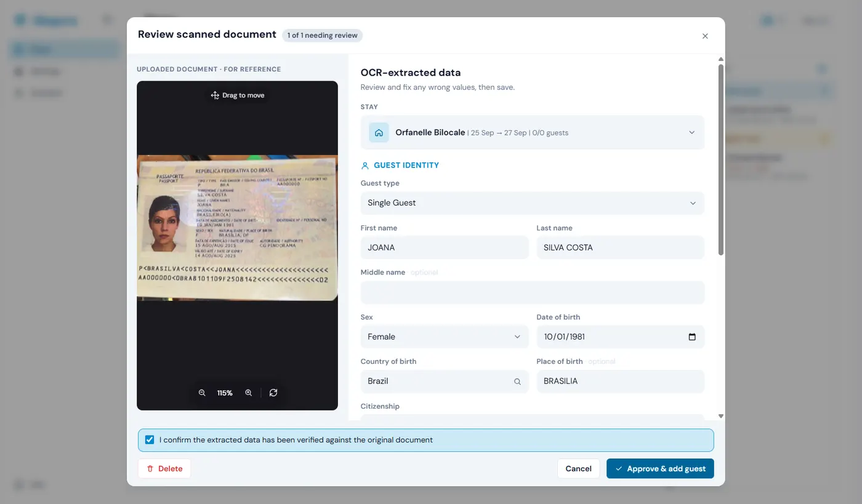Image resolution: width=862 pixels, height=504 pixels.
Task: Click the Country of birth field
Action: point(445,382)
